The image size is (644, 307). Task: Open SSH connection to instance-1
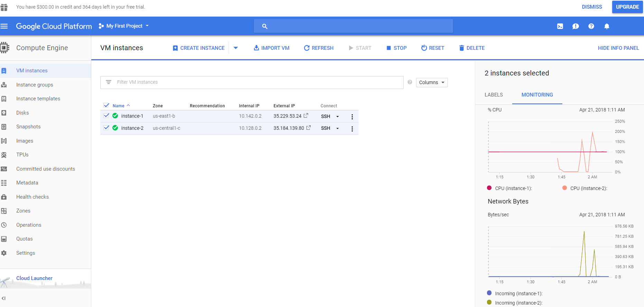325,116
